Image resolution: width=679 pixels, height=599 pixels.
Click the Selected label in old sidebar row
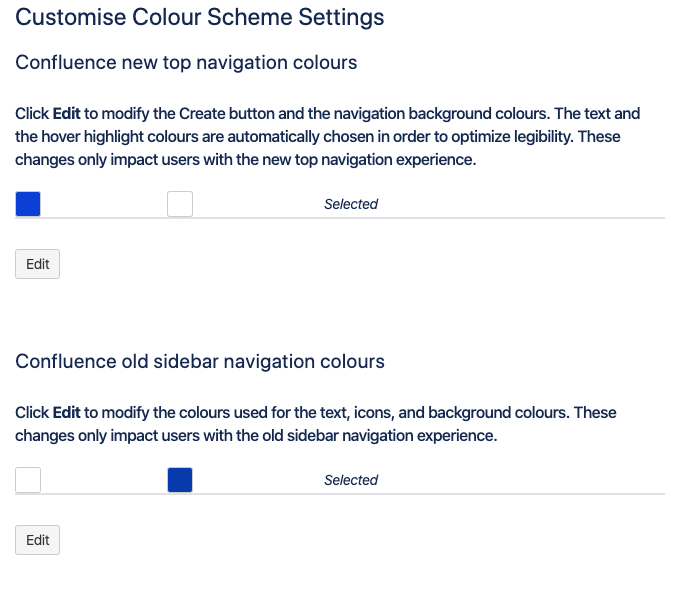351,480
